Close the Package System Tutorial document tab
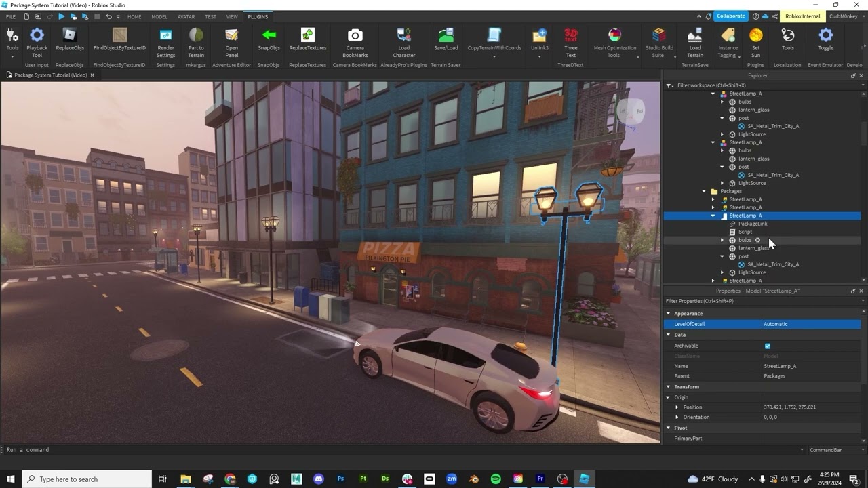 92,75
